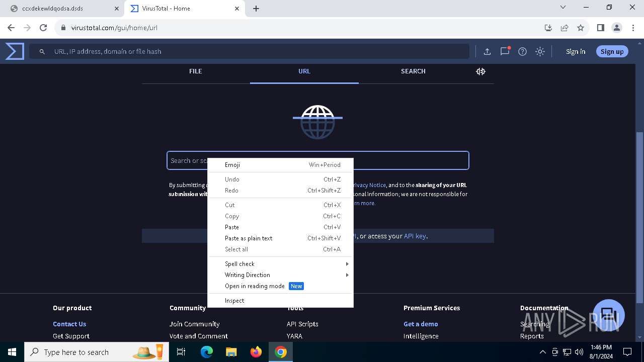
Task: Switch to the SEARCH tab
Action: [x=413, y=71]
